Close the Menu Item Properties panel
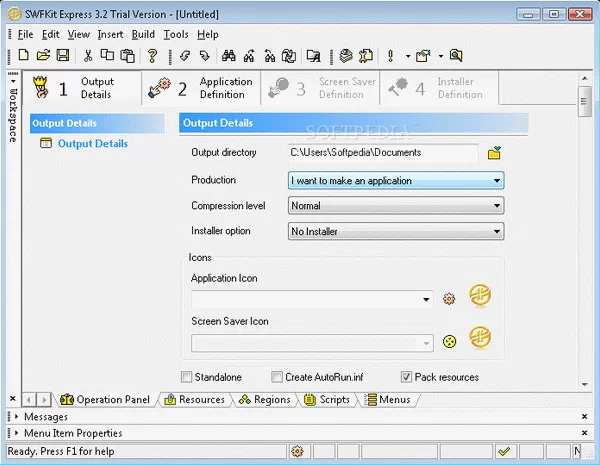 point(584,433)
